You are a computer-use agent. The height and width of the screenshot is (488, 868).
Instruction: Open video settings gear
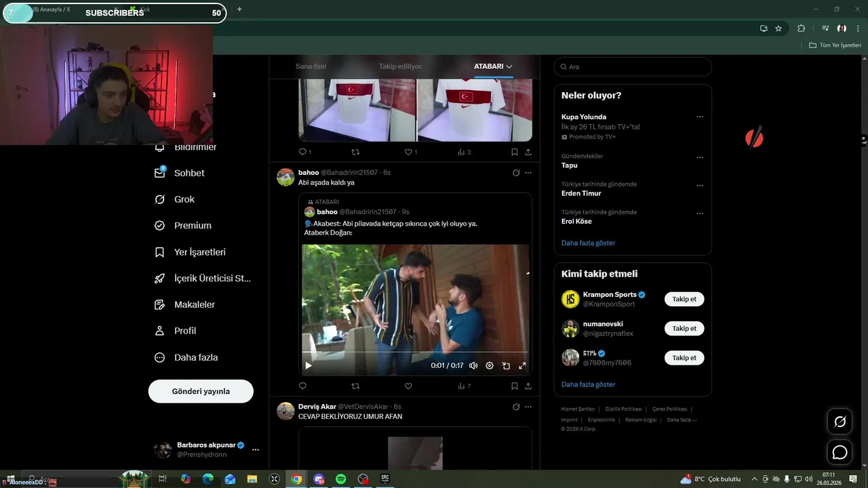click(490, 365)
